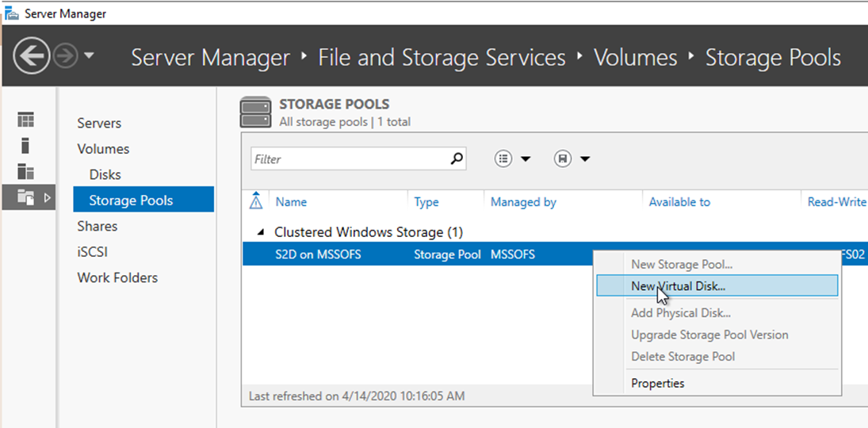Open Properties from the context menu
The width and height of the screenshot is (868, 428).
pos(657,384)
